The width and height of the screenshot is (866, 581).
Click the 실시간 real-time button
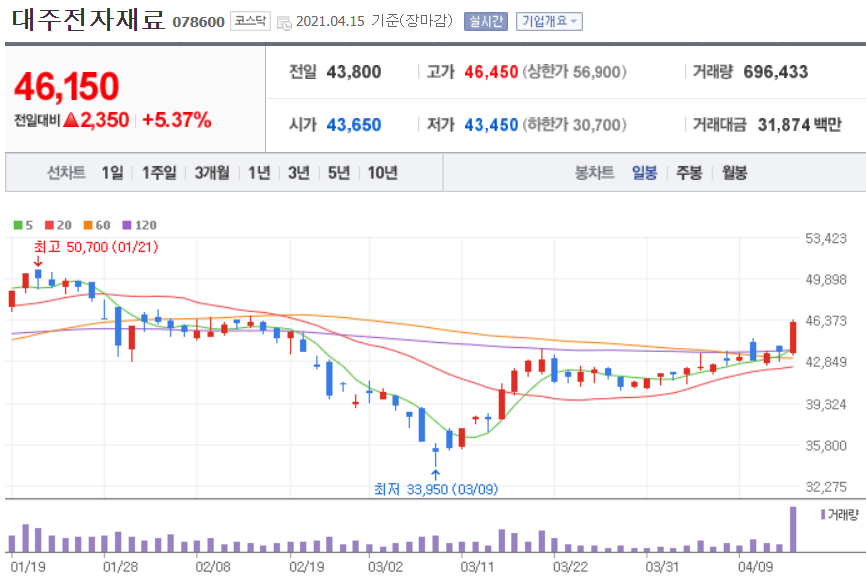click(485, 22)
